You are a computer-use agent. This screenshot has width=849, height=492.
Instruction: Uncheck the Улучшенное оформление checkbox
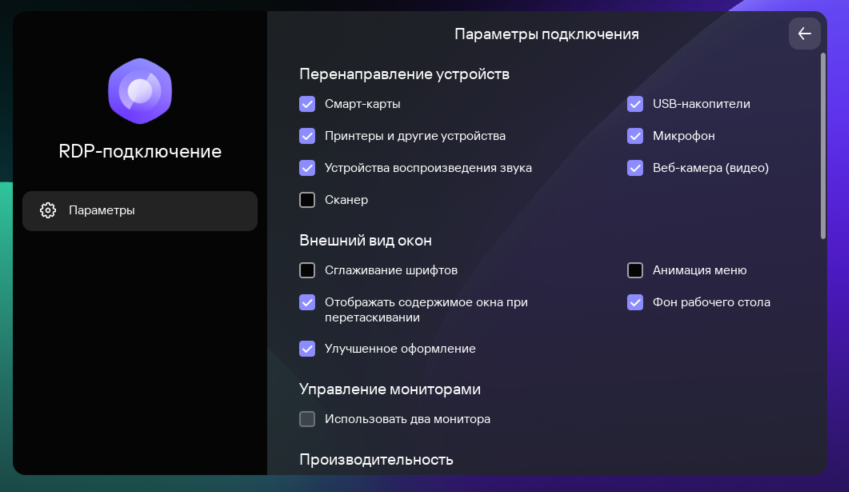[x=307, y=349]
